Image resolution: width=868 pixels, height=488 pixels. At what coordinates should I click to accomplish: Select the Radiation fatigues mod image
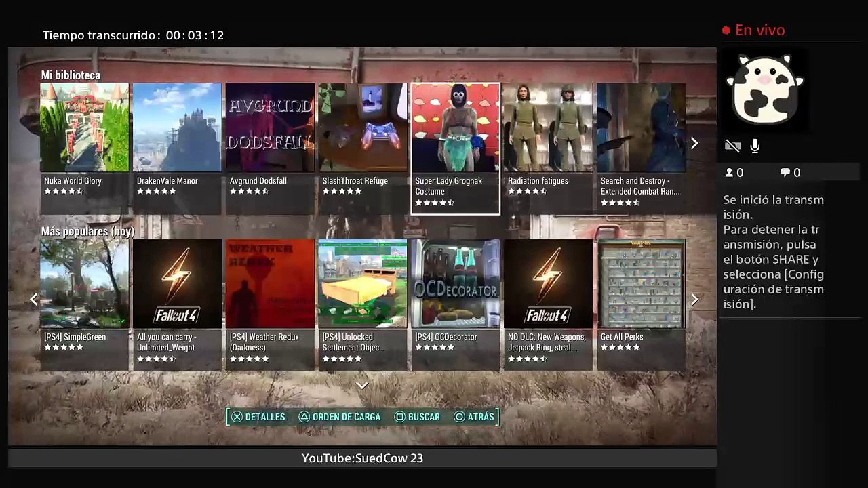pyautogui.click(x=548, y=127)
